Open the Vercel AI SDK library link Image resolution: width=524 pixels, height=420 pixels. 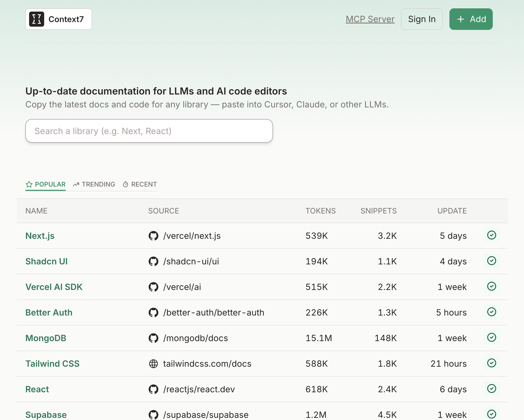(x=54, y=287)
